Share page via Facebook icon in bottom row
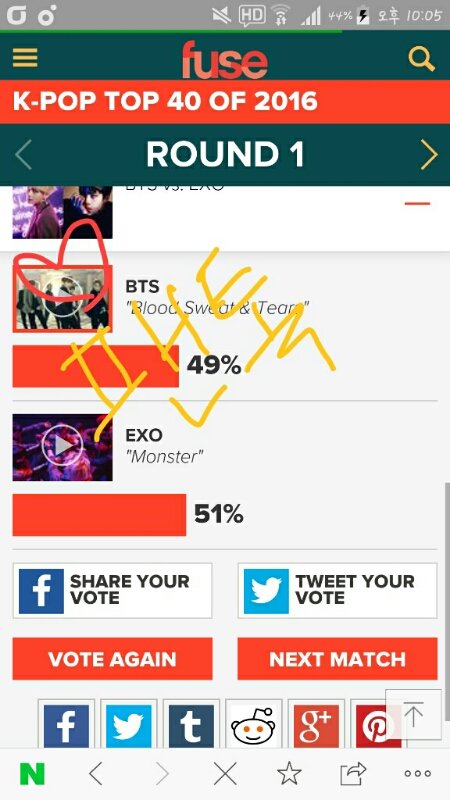 click(66, 726)
